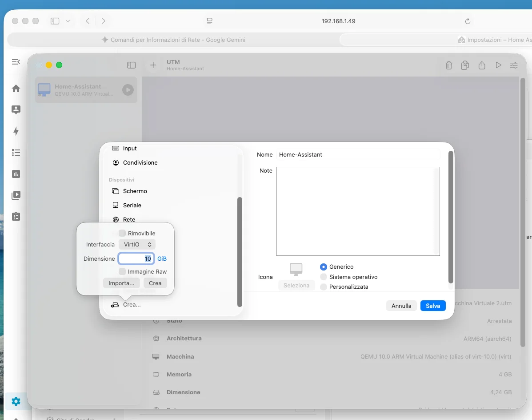Toggle the UTM sidebar icon
Screen dimensions: 532x420
131,65
